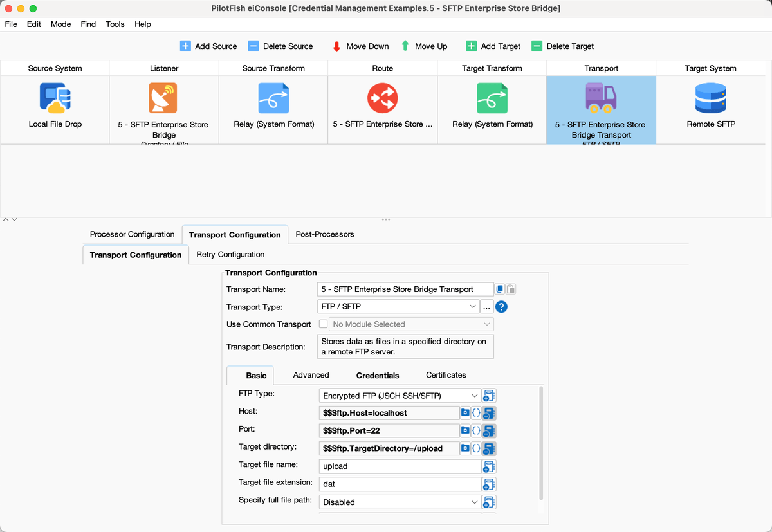Image resolution: width=772 pixels, height=532 pixels.
Task: Select the blue Source Transform relay icon
Action: pos(273,98)
